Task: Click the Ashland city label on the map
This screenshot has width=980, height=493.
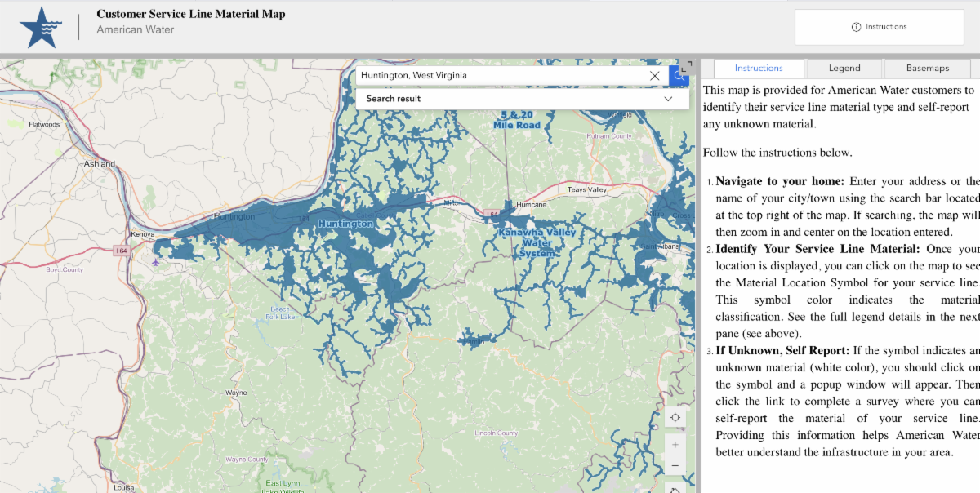Action: pos(100,163)
